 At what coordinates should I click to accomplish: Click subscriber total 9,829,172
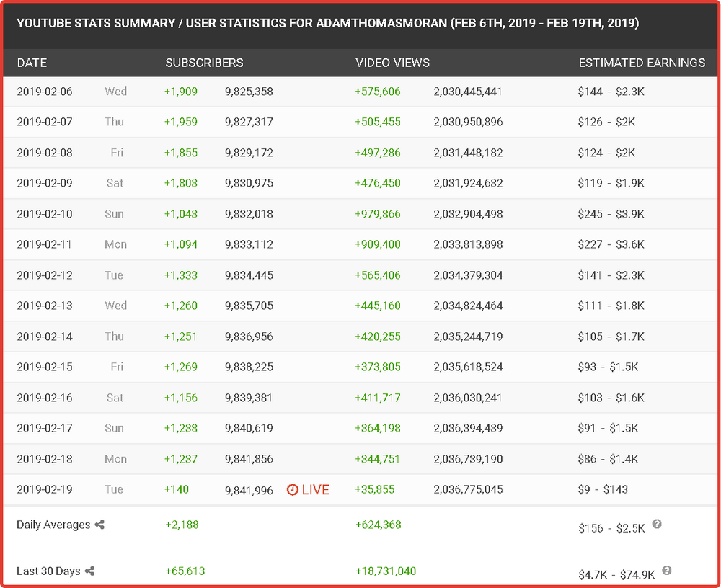coord(249,153)
